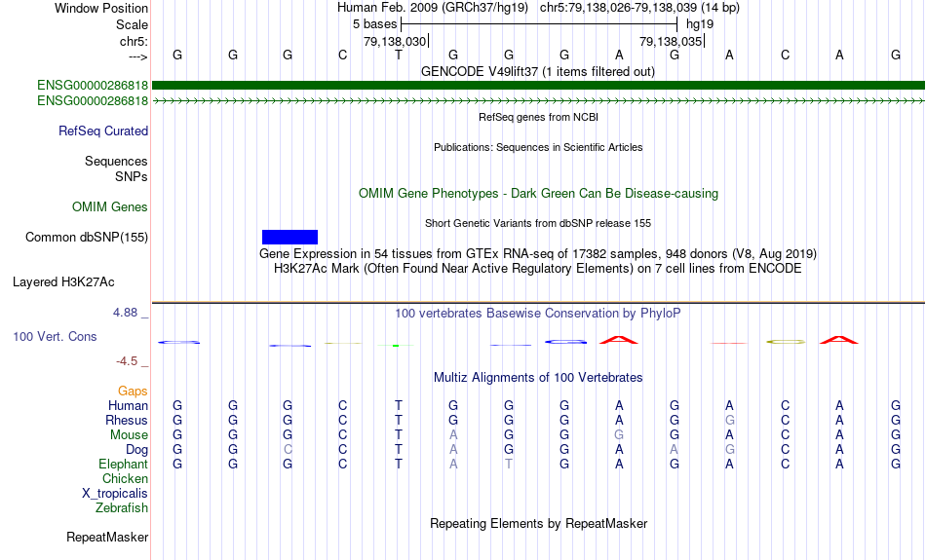The image size is (926, 560).
Task: Click the dark green ENSG00000286818 gene bar
Action: point(538,86)
